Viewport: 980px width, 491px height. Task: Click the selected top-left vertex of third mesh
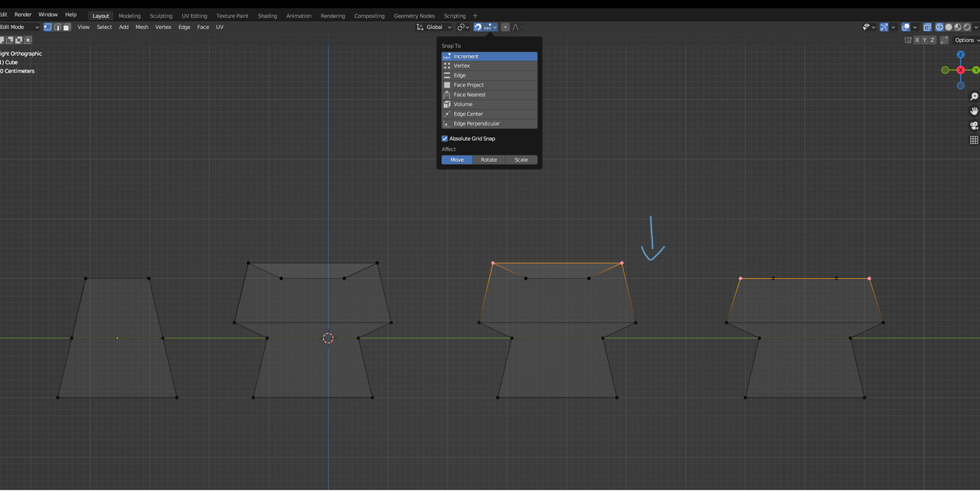coord(493,264)
